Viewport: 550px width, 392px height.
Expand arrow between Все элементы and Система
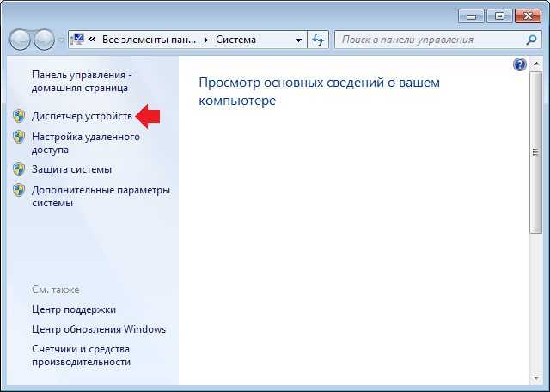pyautogui.click(x=206, y=40)
